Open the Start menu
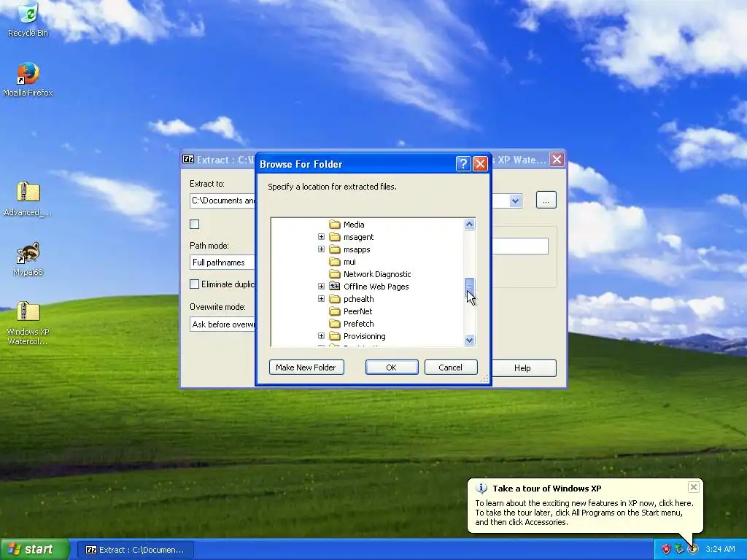The height and width of the screenshot is (560, 747). pos(34,550)
